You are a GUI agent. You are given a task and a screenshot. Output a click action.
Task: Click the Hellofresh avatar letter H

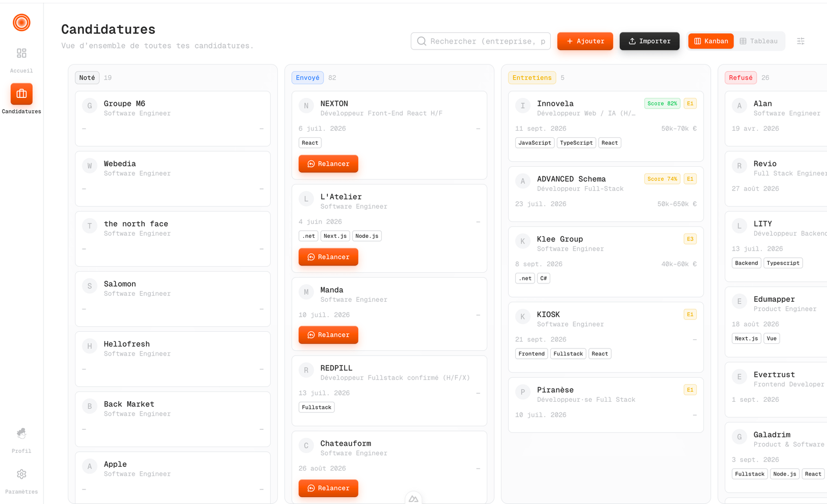point(90,346)
